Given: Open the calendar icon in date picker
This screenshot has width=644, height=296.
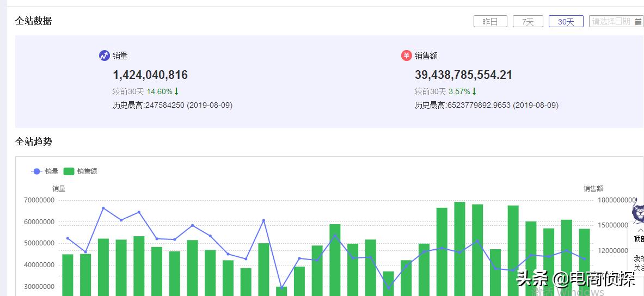Looking at the screenshot, I should pyautogui.click(x=638, y=22).
